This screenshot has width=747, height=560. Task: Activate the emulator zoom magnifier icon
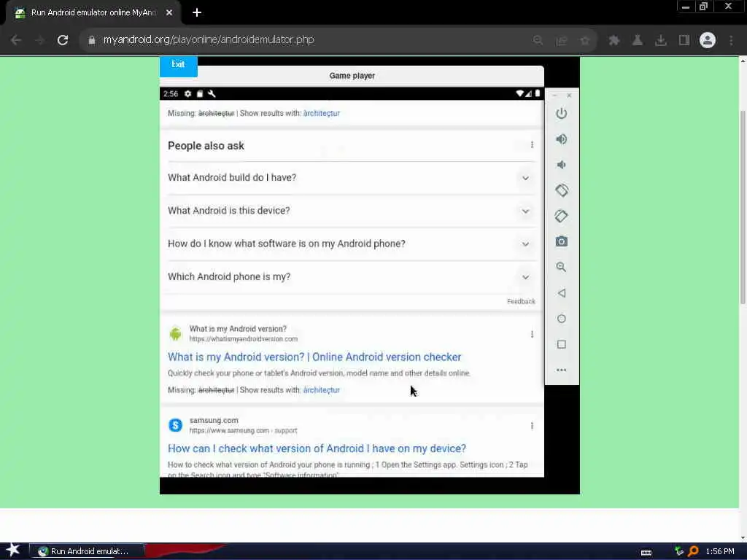561,267
